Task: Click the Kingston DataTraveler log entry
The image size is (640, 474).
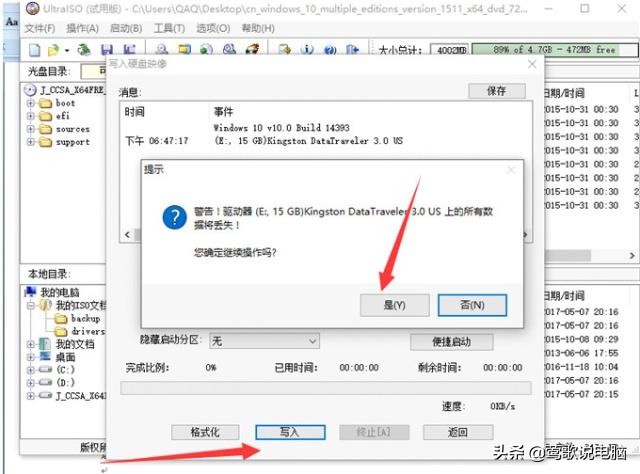Action: [x=309, y=141]
